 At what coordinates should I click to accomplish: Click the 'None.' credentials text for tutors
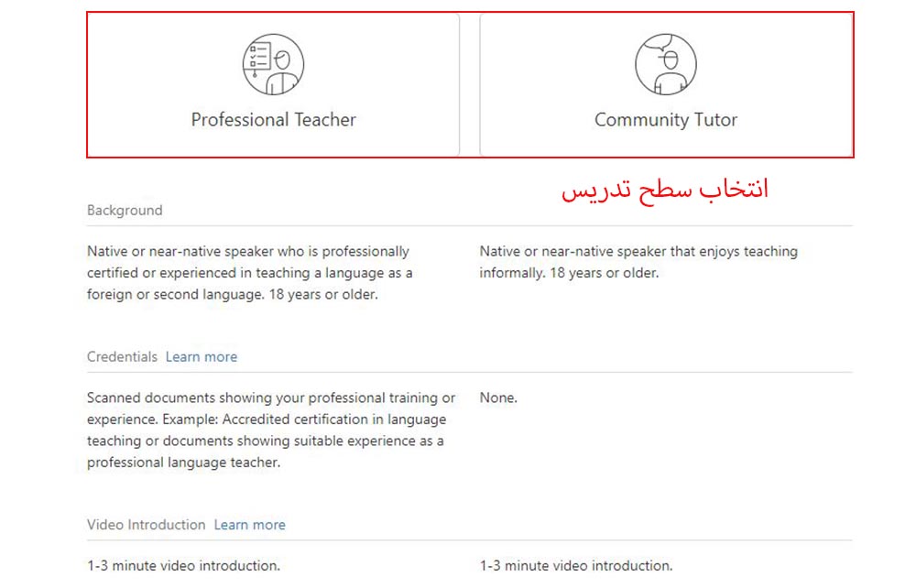click(x=498, y=398)
